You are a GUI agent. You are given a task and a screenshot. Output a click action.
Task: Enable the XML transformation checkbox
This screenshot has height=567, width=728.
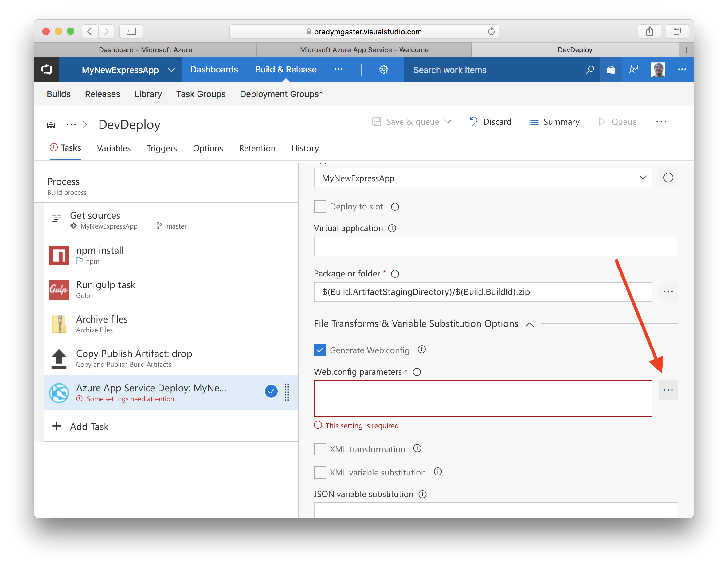coord(320,449)
